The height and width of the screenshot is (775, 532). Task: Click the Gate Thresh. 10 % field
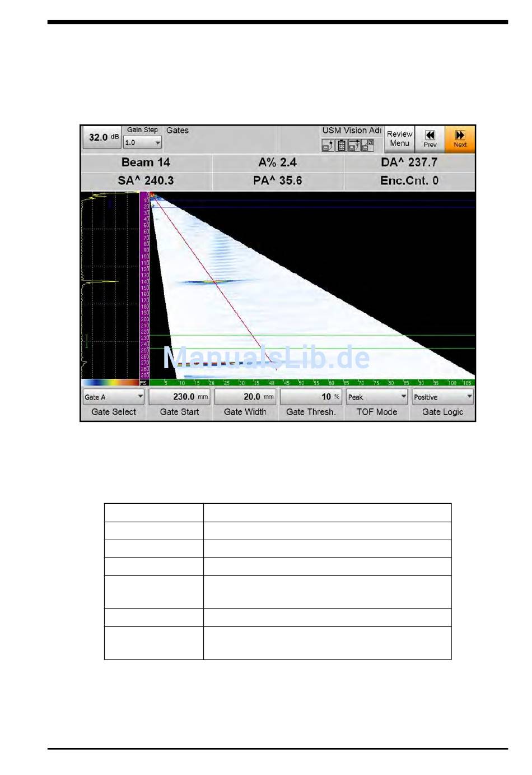(x=311, y=397)
